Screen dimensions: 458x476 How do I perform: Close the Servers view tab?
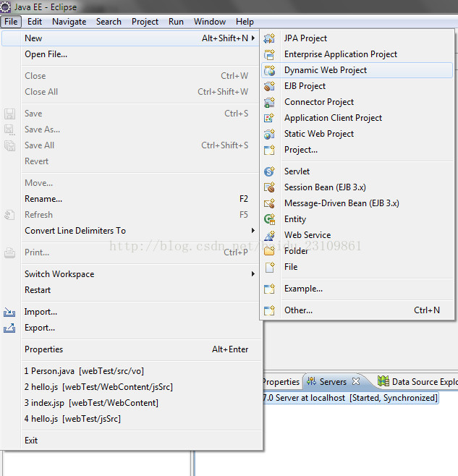[356, 381]
